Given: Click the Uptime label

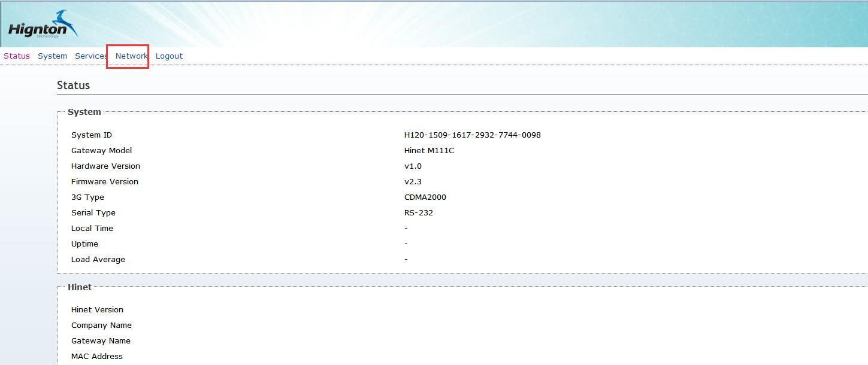Looking at the screenshot, I should (x=84, y=244).
